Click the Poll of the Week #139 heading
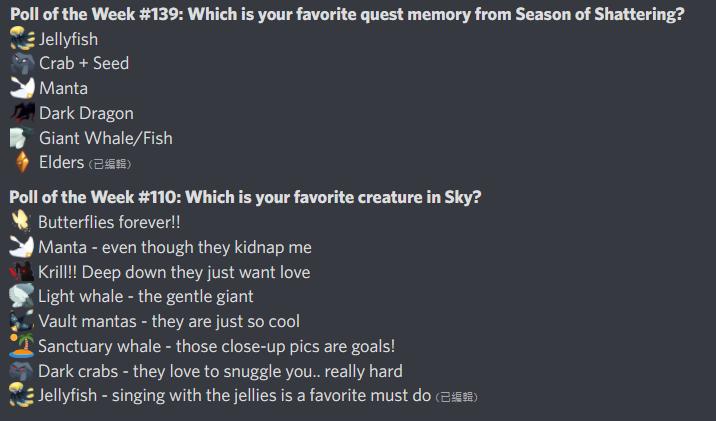Viewport: 716px width, 421px height. point(347,14)
